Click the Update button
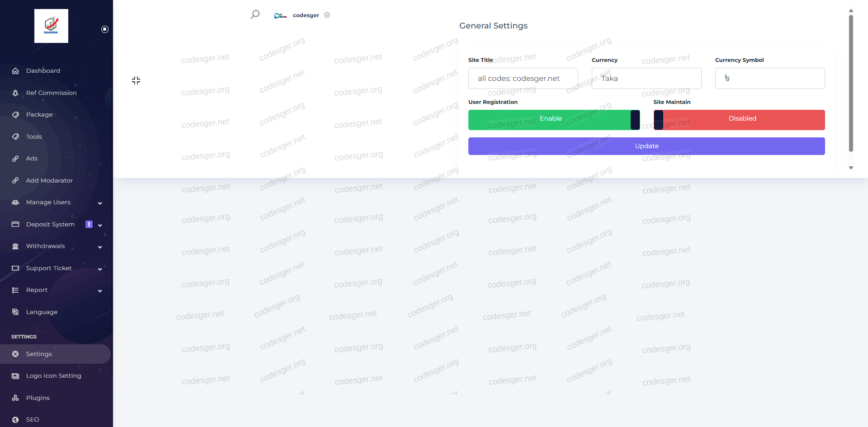This screenshot has height=427, width=868. tap(646, 146)
